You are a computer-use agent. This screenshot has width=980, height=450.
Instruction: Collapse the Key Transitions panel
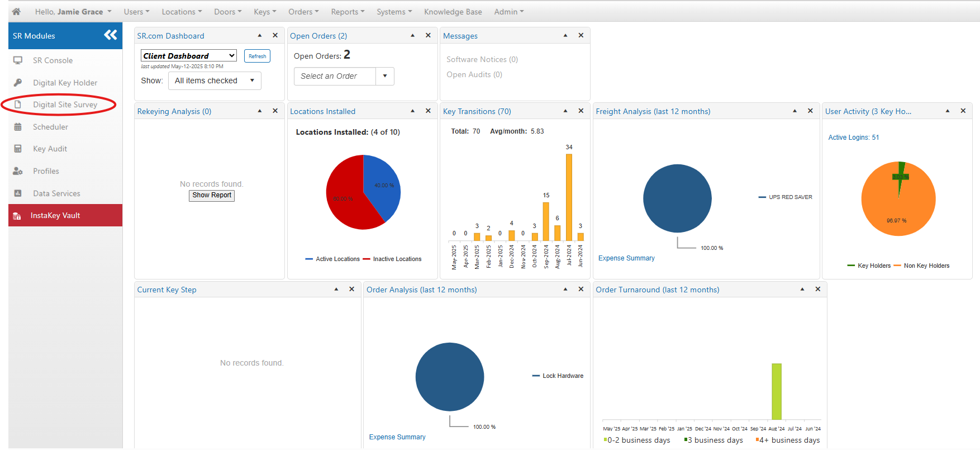(565, 111)
